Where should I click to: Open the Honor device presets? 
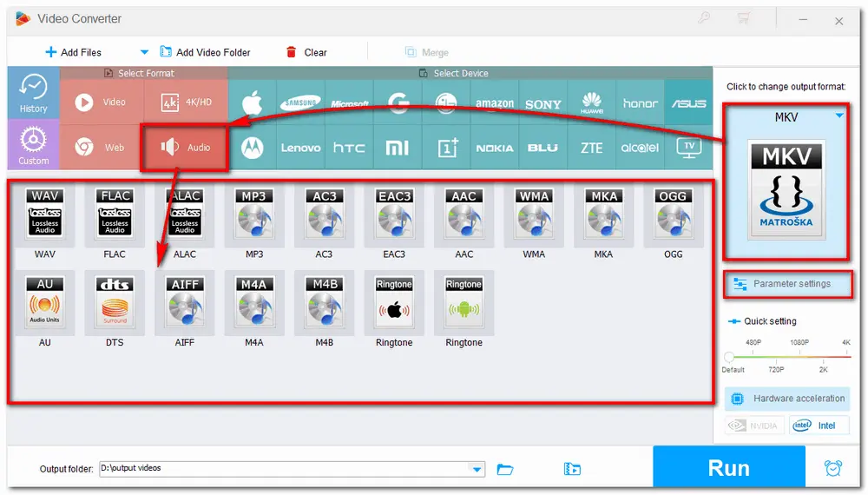click(640, 103)
